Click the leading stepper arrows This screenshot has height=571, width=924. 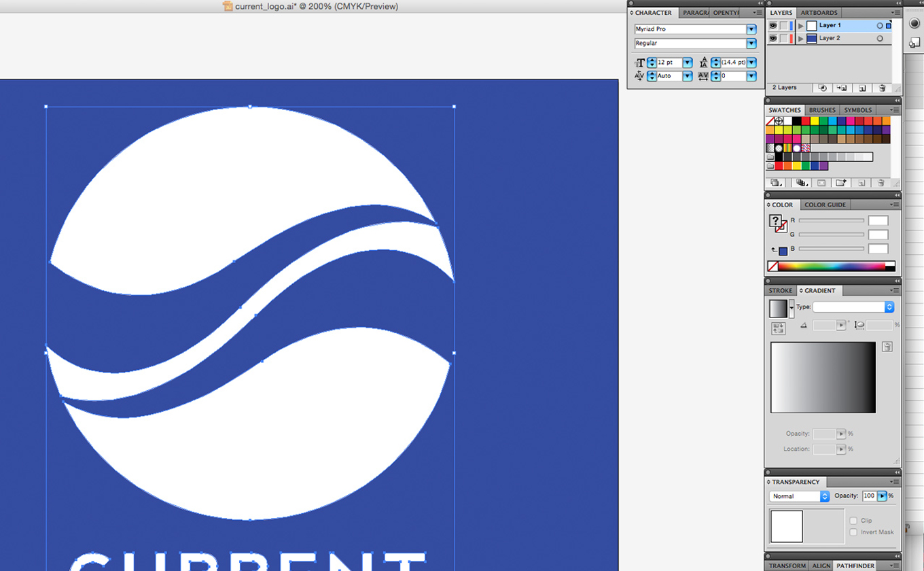point(715,63)
